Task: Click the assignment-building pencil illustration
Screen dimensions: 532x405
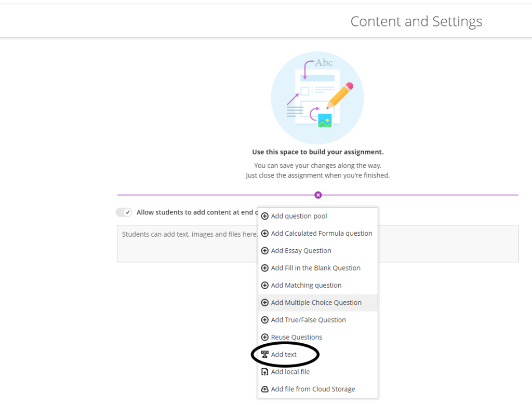Action: tap(317, 98)
